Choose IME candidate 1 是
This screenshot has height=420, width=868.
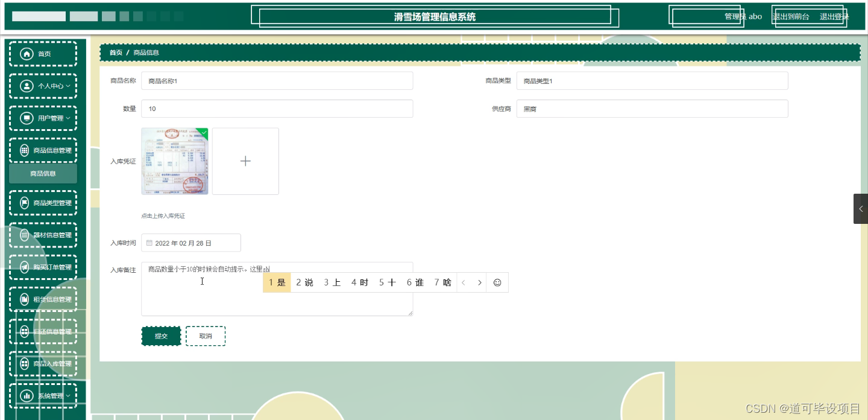click(x=277, y=282)
